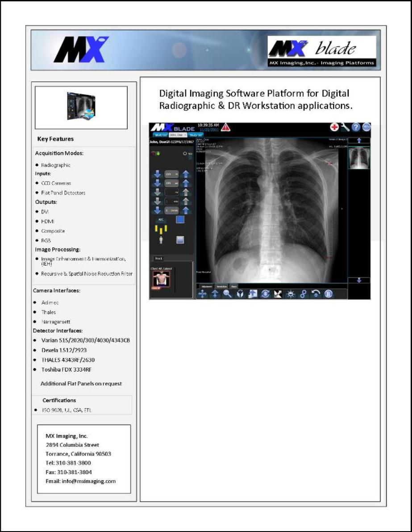412x532 pixels.
Task: Click the circular arrows rotate icon
Action: (x=265, y=294)
